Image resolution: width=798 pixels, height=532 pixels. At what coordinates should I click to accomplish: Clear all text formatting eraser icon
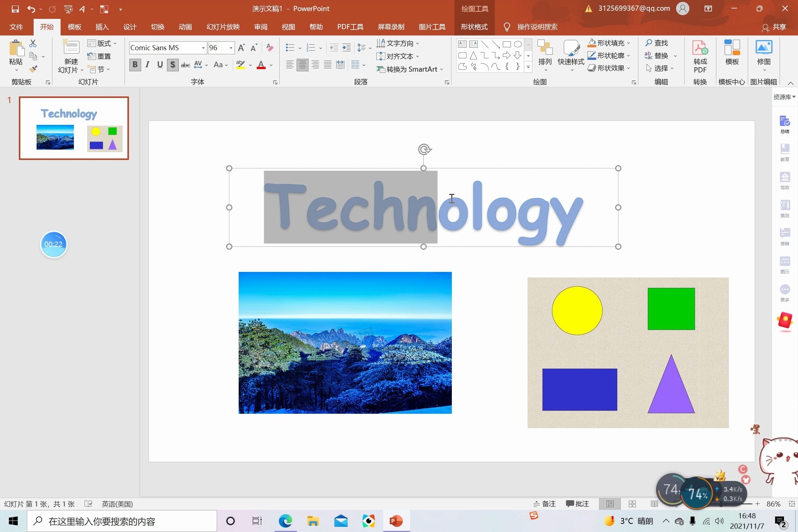click(x=270, y=48)
